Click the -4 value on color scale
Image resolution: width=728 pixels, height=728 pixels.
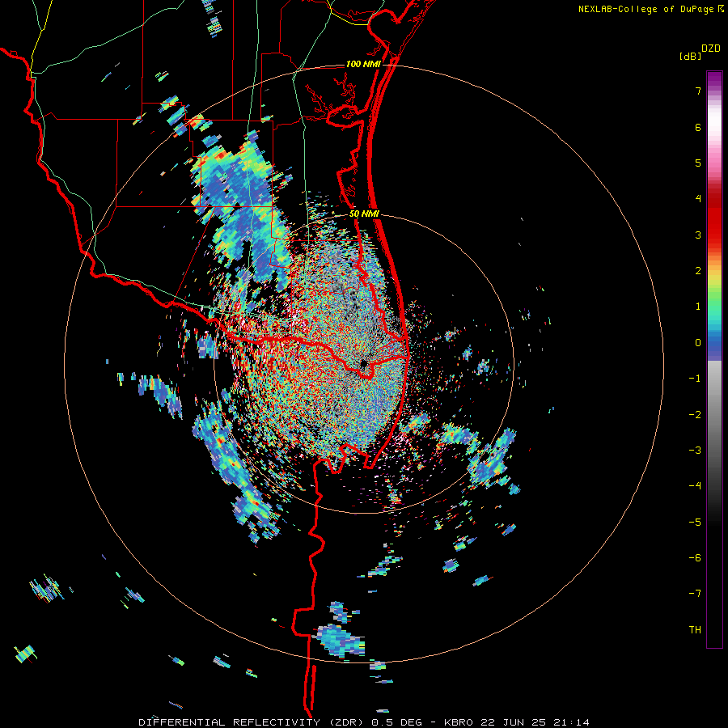pos(695,486)
